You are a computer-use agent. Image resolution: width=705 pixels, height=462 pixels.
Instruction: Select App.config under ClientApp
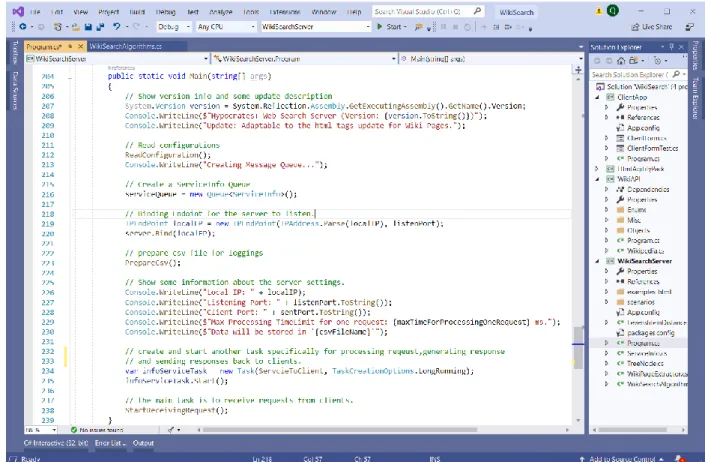(x=643, y=128)
